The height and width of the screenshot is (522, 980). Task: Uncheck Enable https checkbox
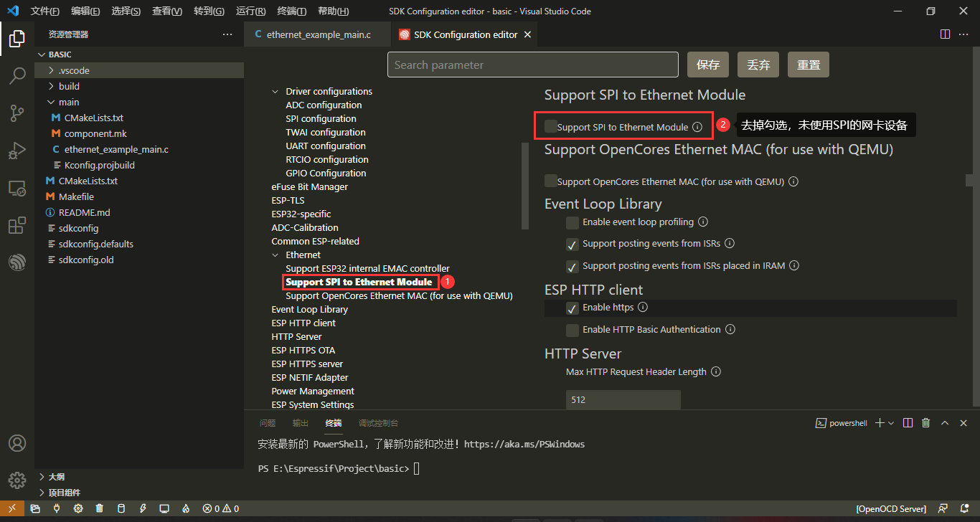click(573, 308)
